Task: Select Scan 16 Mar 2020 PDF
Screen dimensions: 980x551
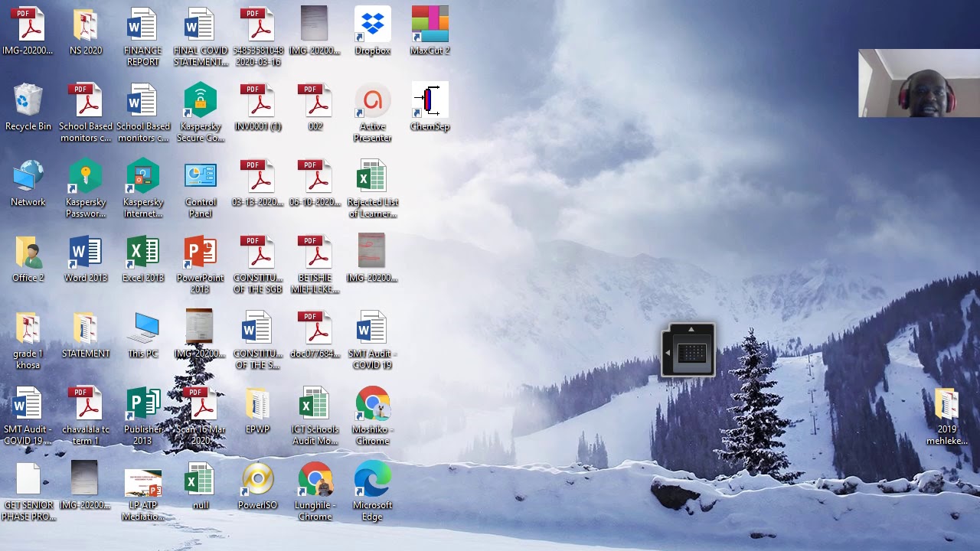Action: pos(201,416)
